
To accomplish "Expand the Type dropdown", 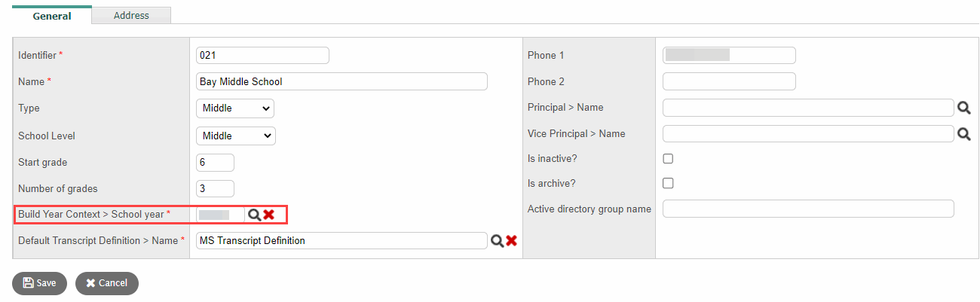I will tap(234, 108).
